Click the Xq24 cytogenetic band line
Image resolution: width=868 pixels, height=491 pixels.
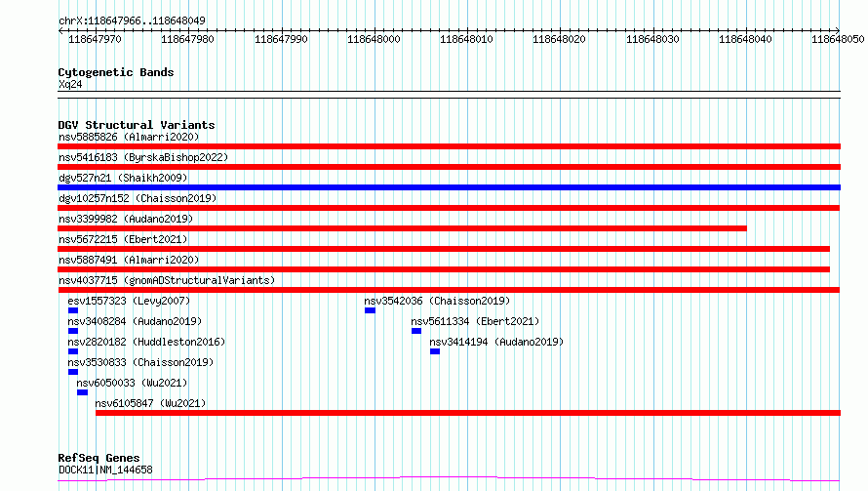[x=449, y=95]
